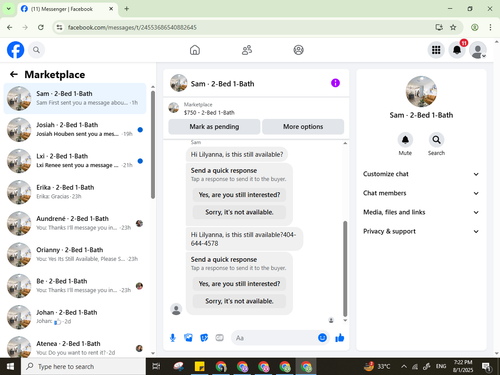500x375 pixels.
Task: Open Josiah - 2-Bed 1-Bath conversation
Action: [75, 130]
